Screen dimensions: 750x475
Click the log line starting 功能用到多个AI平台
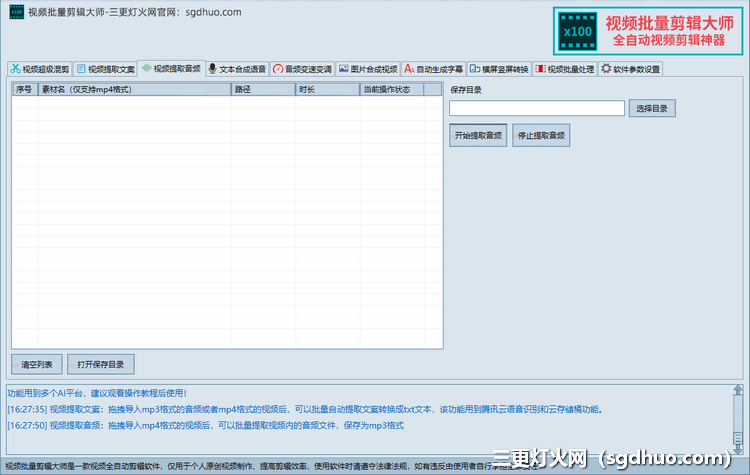(x=97, y=393)
